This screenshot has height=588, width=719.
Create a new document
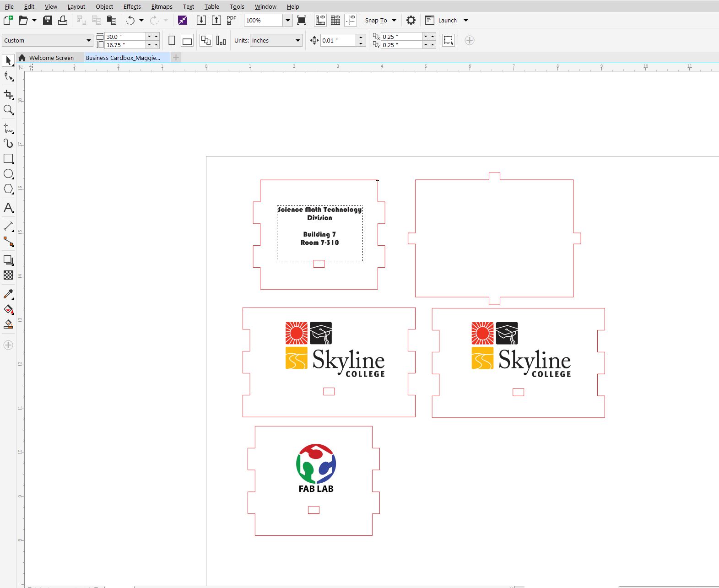[8, 20]
